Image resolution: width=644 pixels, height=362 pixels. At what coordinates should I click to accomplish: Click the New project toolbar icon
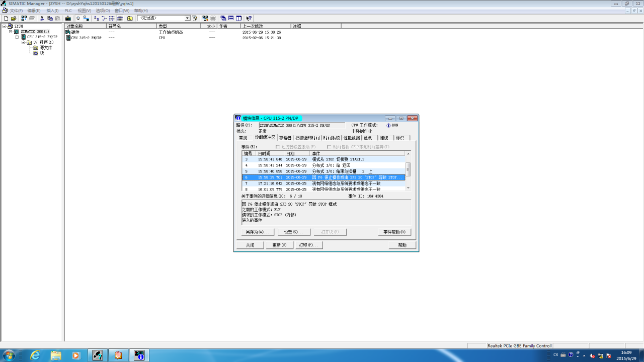click(x=6, y=18)
